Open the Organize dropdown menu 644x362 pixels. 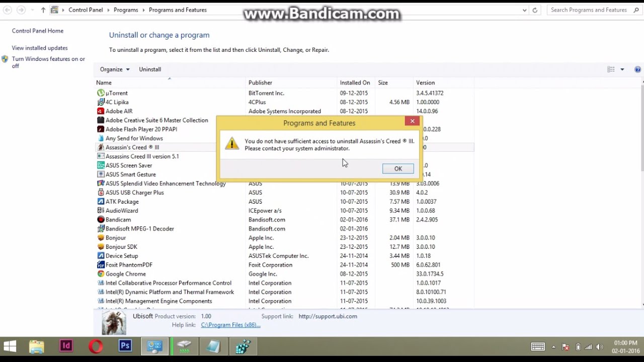115,69
